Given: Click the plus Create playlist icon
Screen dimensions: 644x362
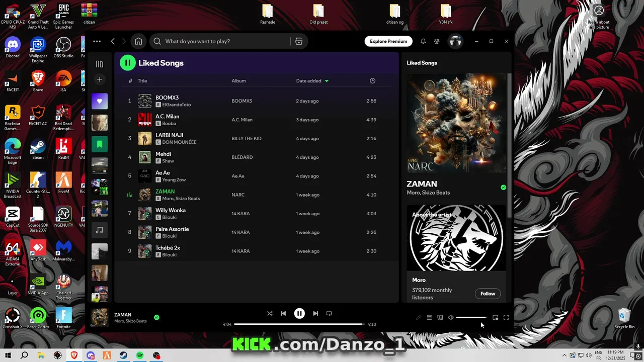Looking at the screenshot, I should pyautogui.click(x=100, y=79).
